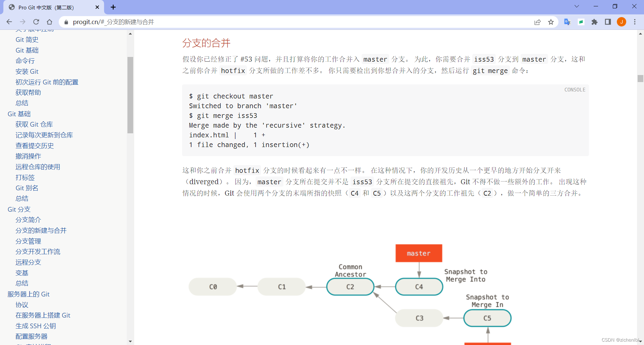Click the address bar URL
This screenshot has width=644, height=345.
tap(113, 22)
